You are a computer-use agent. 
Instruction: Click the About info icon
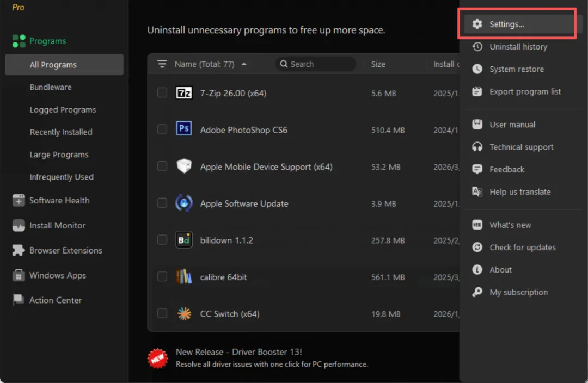point(477,270)
